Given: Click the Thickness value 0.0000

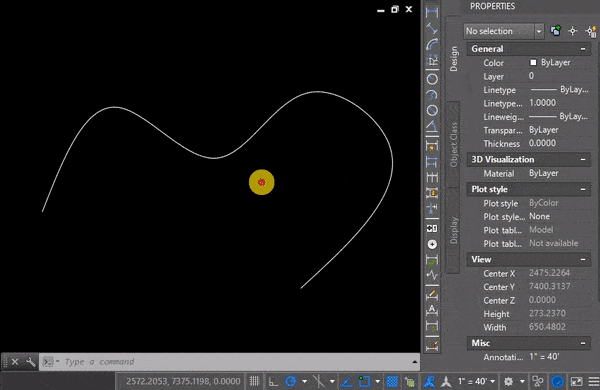Looking at the screenshot, I should (x=542, y=143).
